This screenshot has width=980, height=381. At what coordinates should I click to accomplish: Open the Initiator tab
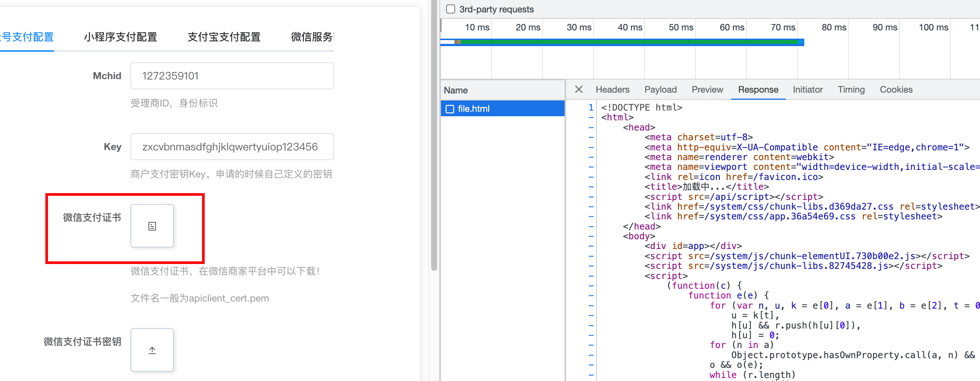click(x=808, y=90)
